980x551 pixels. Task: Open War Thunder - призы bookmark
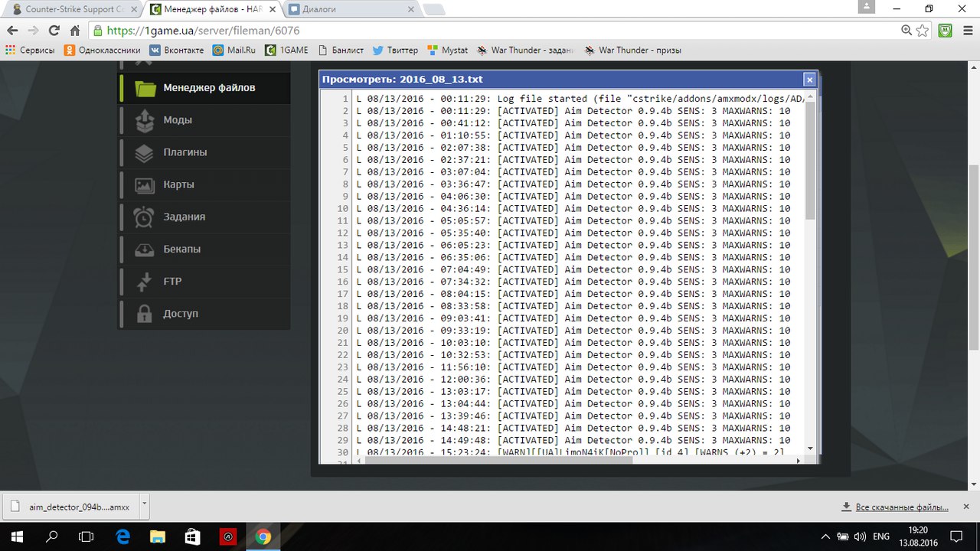(632, 51)
